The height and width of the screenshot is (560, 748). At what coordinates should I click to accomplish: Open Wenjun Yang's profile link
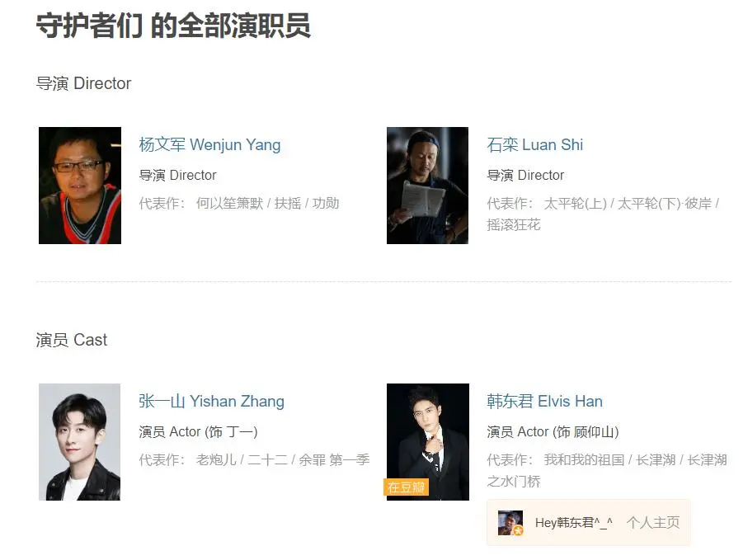click(209, 144)
